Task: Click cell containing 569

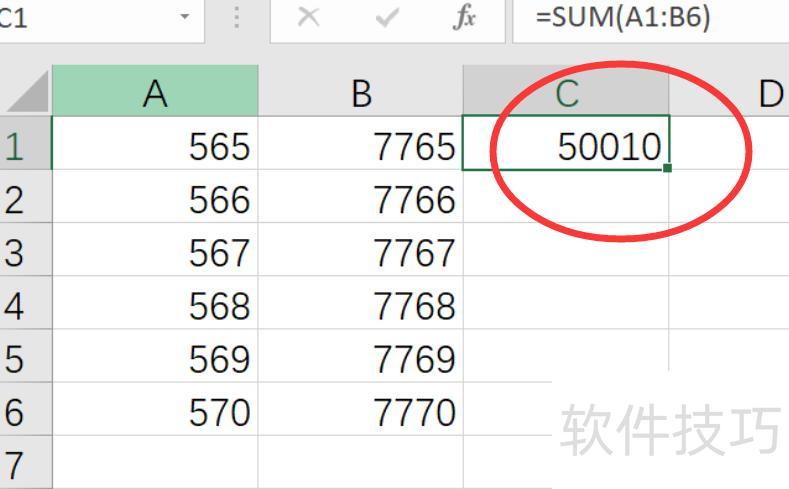Action: click(155, 356)
